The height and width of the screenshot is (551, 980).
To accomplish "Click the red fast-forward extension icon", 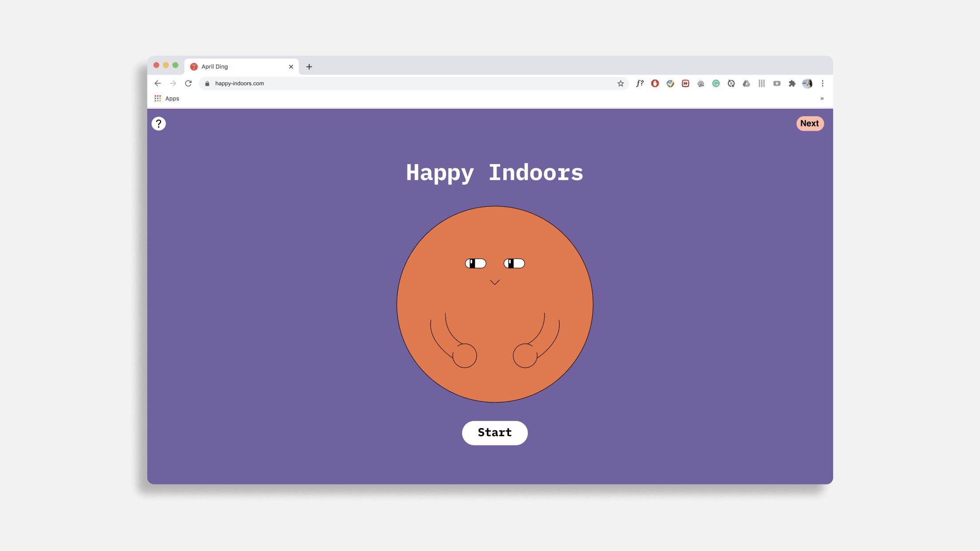I will [x=685, y=83].
